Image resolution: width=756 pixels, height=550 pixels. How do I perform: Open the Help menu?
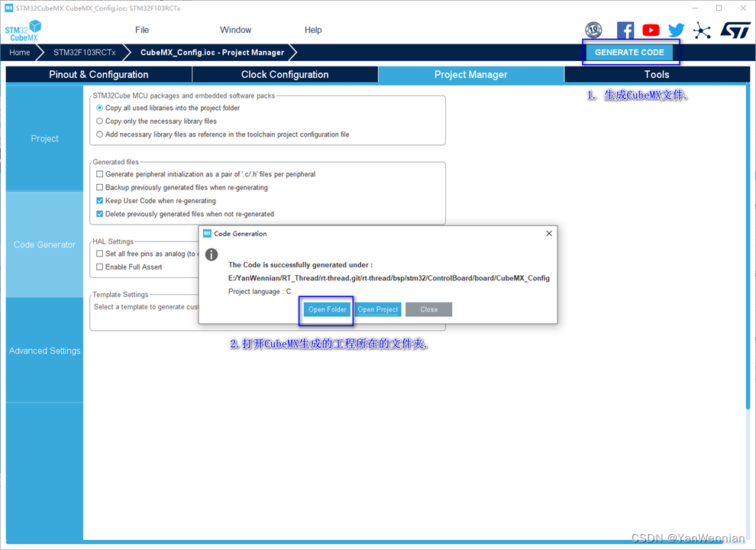[x=313, y=30]
